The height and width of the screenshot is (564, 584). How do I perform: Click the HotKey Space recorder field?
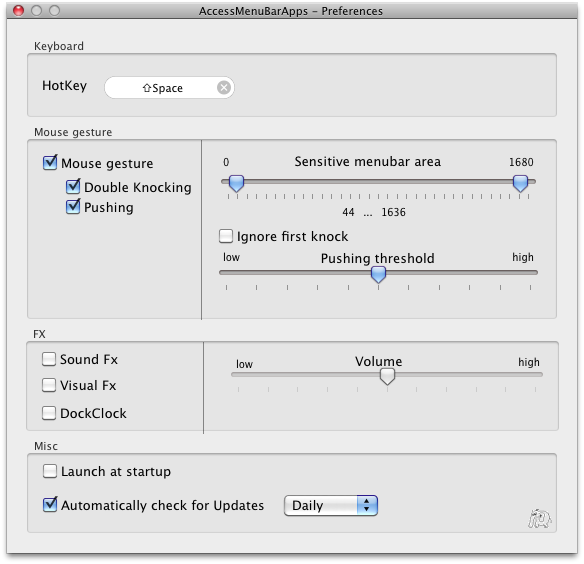(169, 88)
